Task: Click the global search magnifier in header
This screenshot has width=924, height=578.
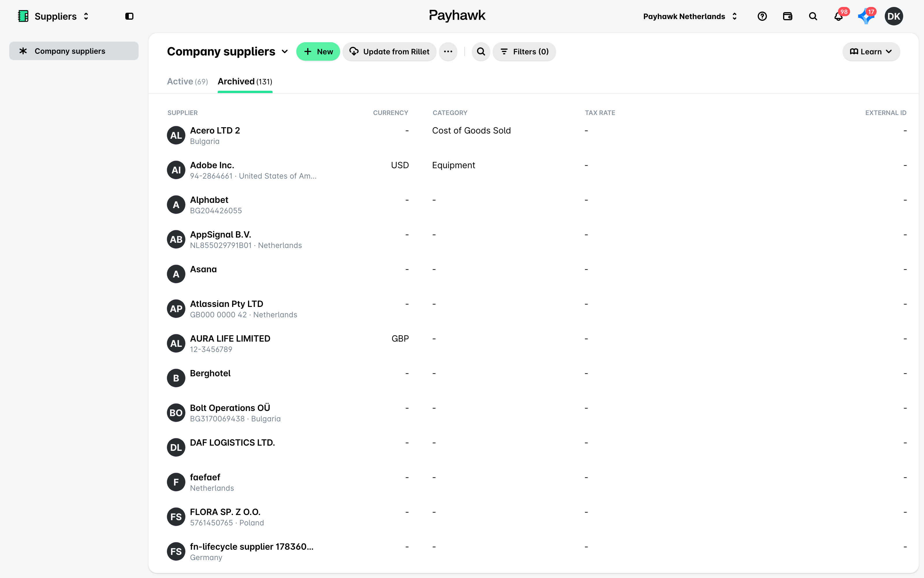Action: 813,16
